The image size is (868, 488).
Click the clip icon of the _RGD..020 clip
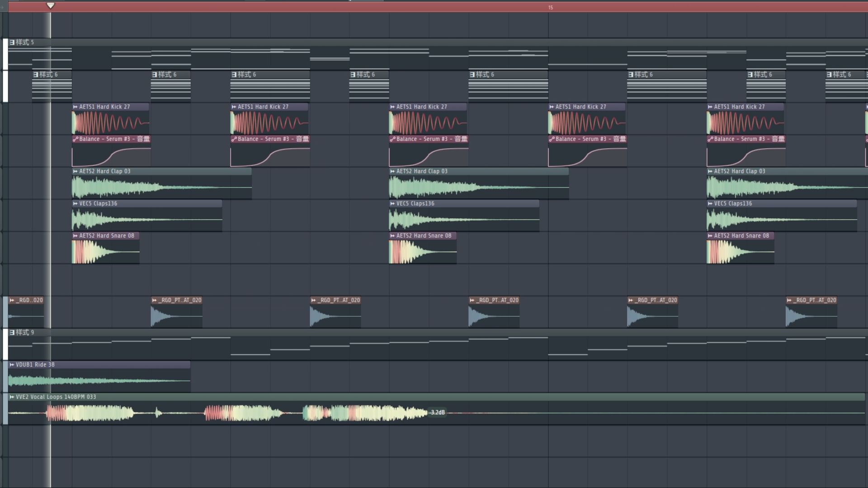click(x=12, y=300)
